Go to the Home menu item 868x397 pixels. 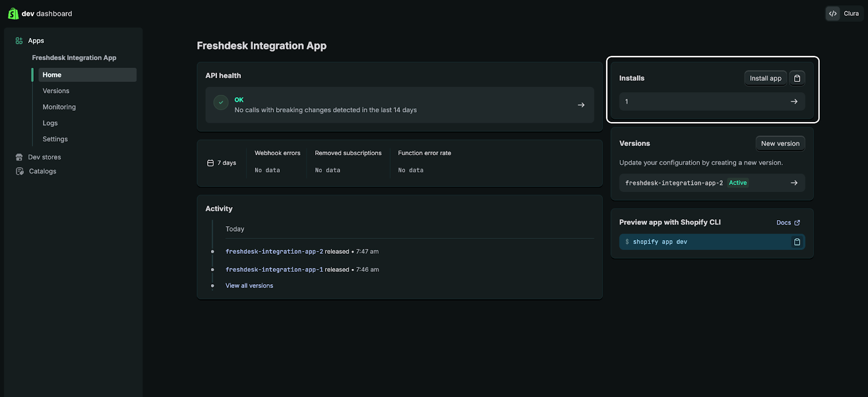click(87, 75)
